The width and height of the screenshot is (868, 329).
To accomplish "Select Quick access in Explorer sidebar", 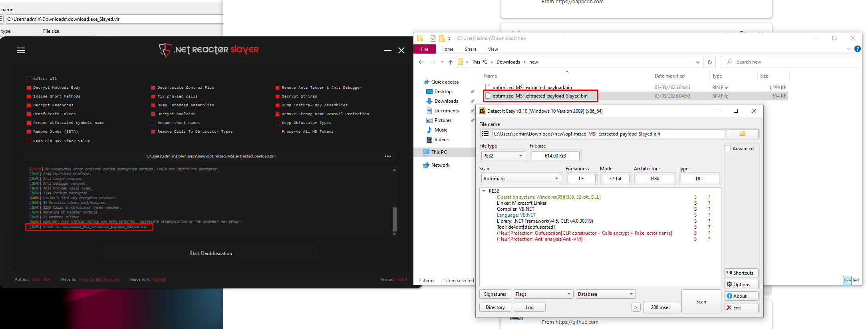I will (x=445, y=82).
